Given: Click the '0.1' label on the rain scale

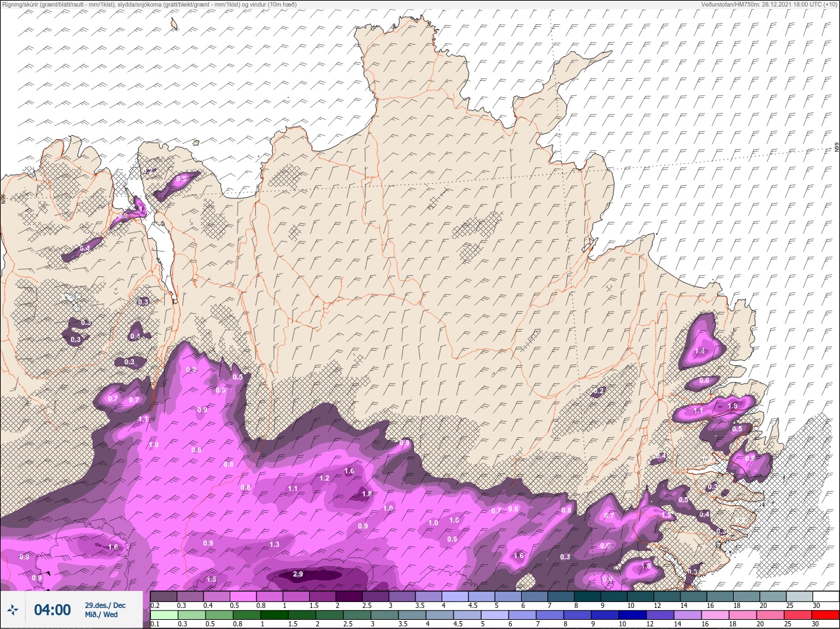Looking at the screenshot, I should point(154,624).
